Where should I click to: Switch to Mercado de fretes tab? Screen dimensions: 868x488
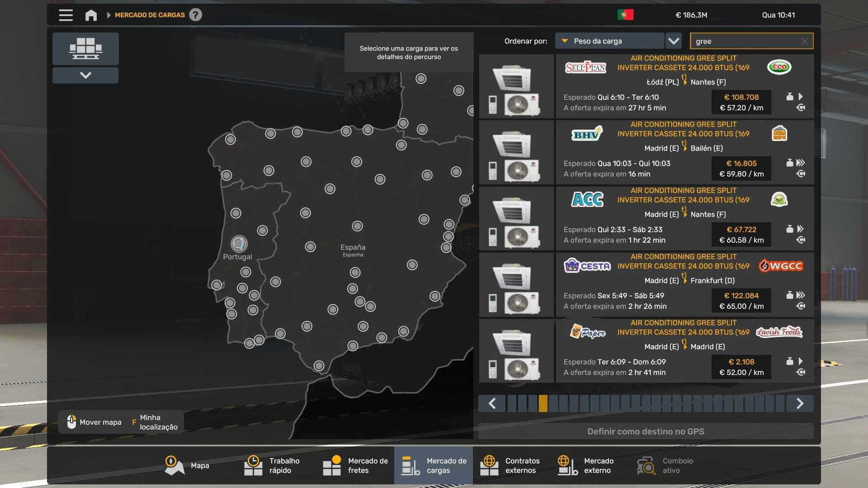[355, 465]
